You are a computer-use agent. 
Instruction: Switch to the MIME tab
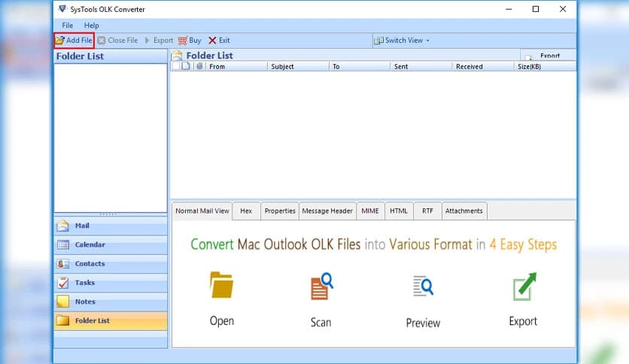370,211
